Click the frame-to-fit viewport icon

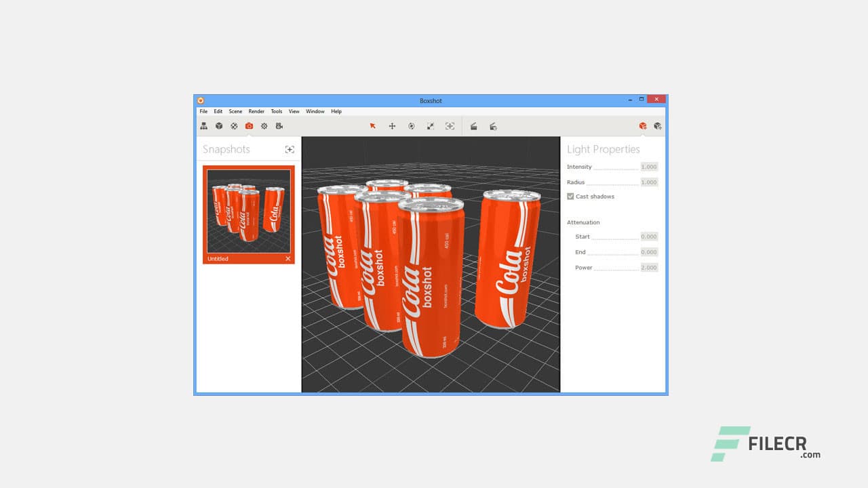tap(450, 126)
